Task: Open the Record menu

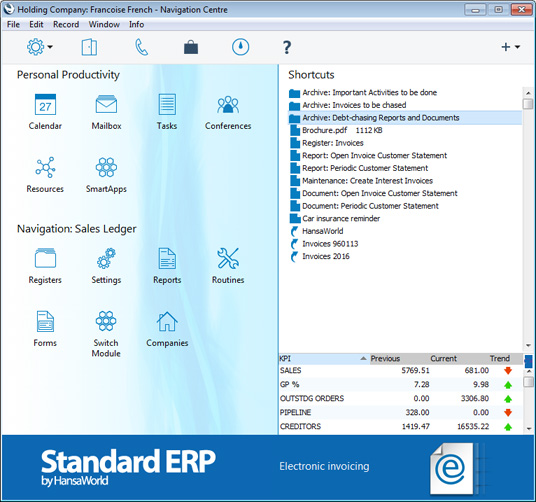Action: point(66,24)
